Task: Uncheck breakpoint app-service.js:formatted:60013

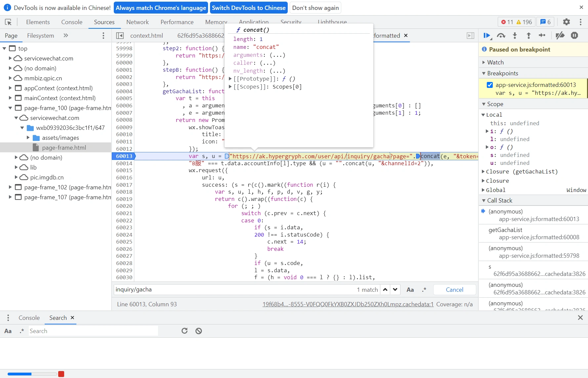Action: pos(490,85)
